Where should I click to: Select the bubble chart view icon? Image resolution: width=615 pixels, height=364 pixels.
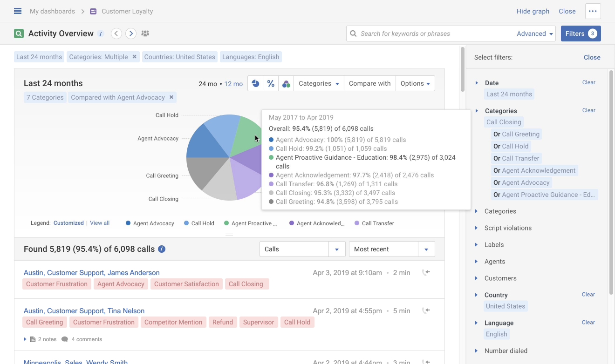pos(286,83)
